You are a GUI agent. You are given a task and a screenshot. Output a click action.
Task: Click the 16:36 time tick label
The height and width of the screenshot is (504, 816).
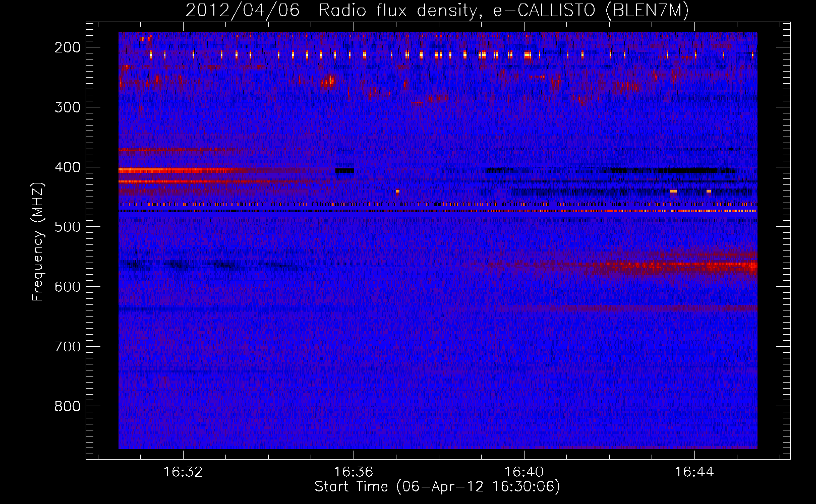354,472
